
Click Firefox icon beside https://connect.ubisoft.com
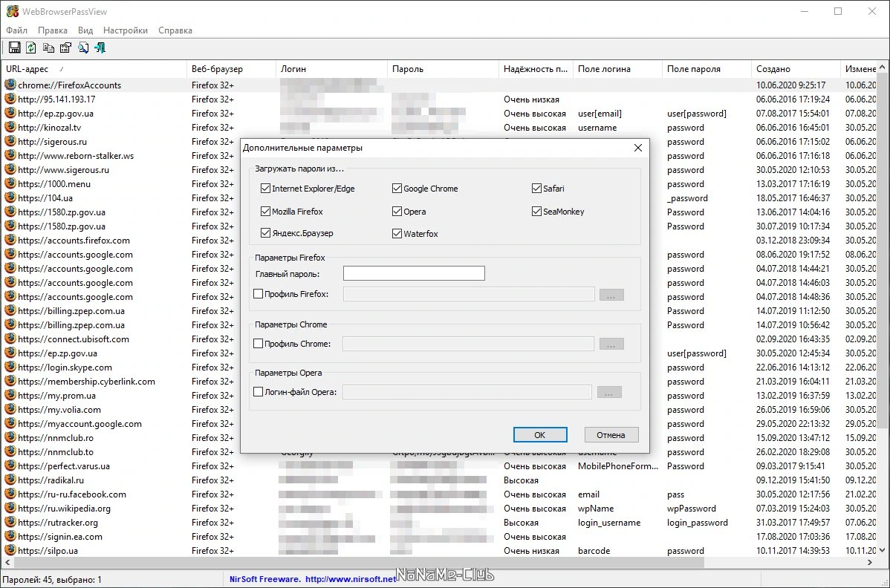10,339
